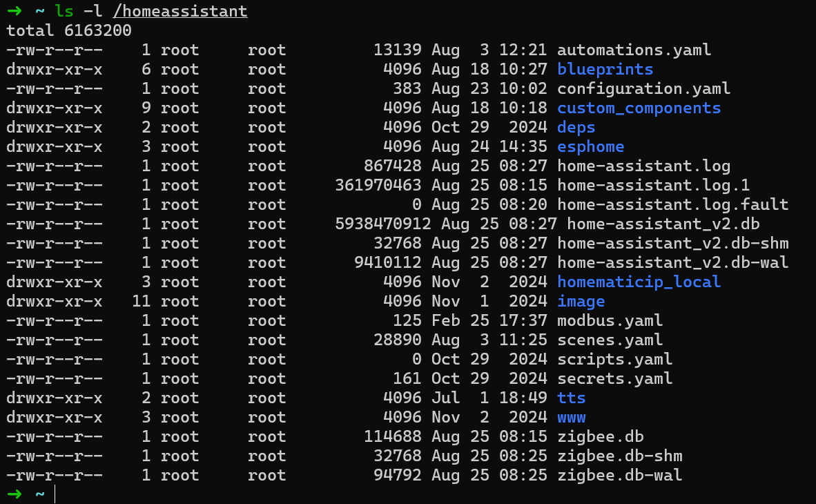Image resolution: width=816 pixels, height=504 pixels.
Task: Click the www directory name
Action: click(571, 418)
